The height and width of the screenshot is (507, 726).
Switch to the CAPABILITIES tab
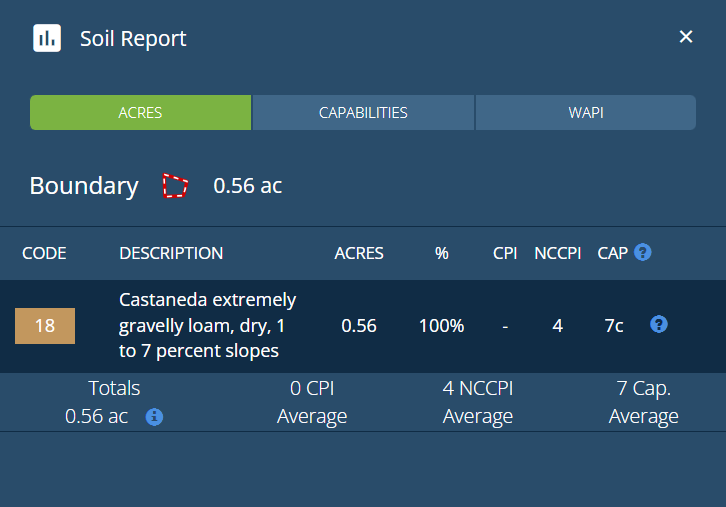tap(363, 113)
